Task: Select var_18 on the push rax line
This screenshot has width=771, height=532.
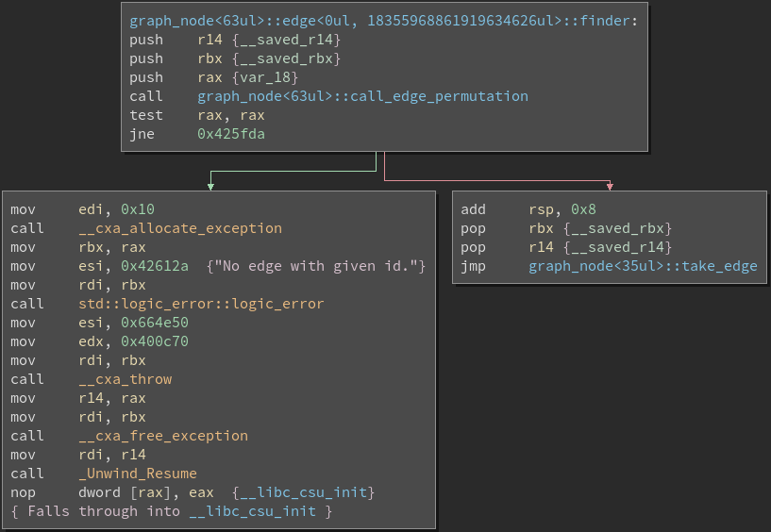Action: [x=265, y=77]
